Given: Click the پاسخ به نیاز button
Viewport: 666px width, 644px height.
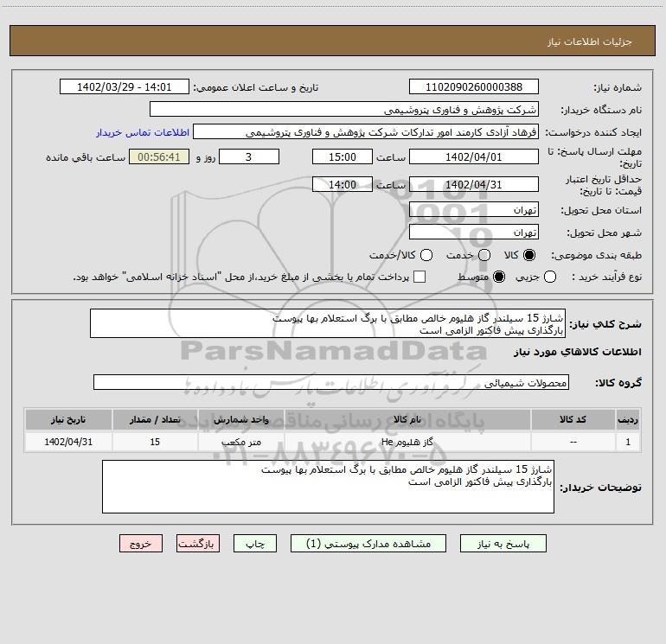Looking at the screenshot, I should (x=503, y=544).
